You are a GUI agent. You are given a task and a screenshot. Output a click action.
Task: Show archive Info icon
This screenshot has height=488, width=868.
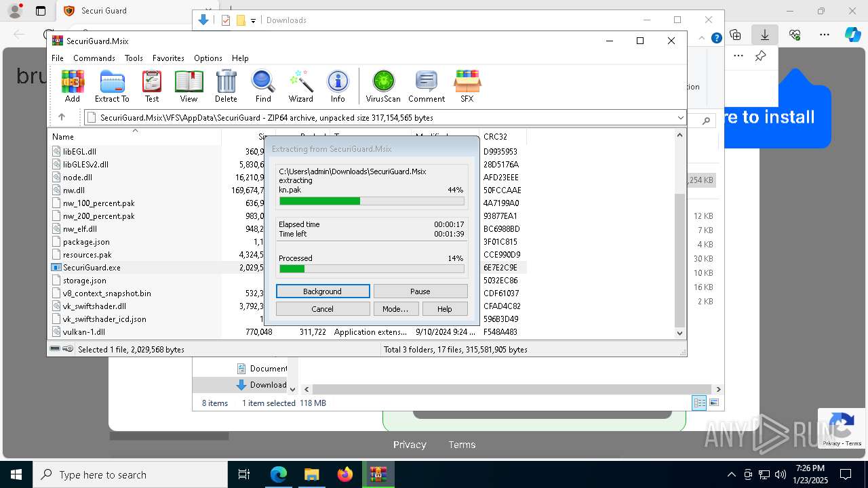coord(338,86)
